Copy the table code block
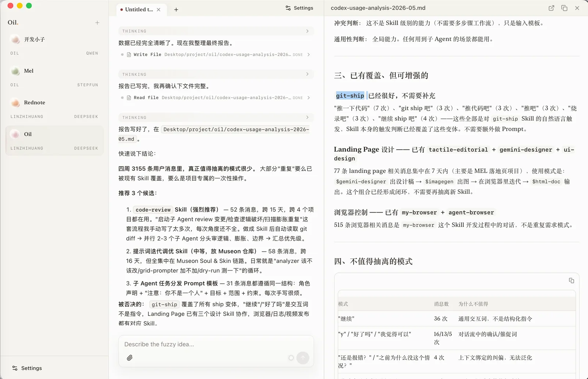588x379 pixels. pyautogui.click(x=571, y=281)
